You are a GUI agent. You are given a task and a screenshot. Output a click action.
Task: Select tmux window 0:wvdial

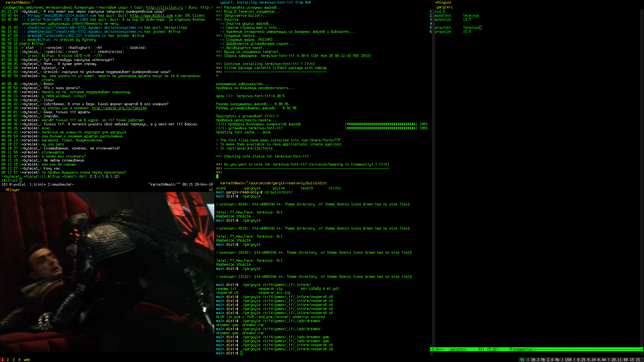tap(17, 184)
